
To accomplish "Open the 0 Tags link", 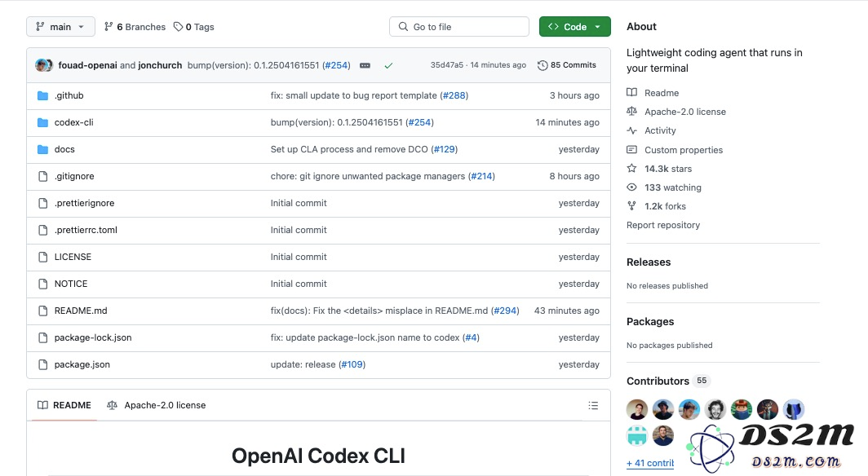I will click(x=194, y=27).
